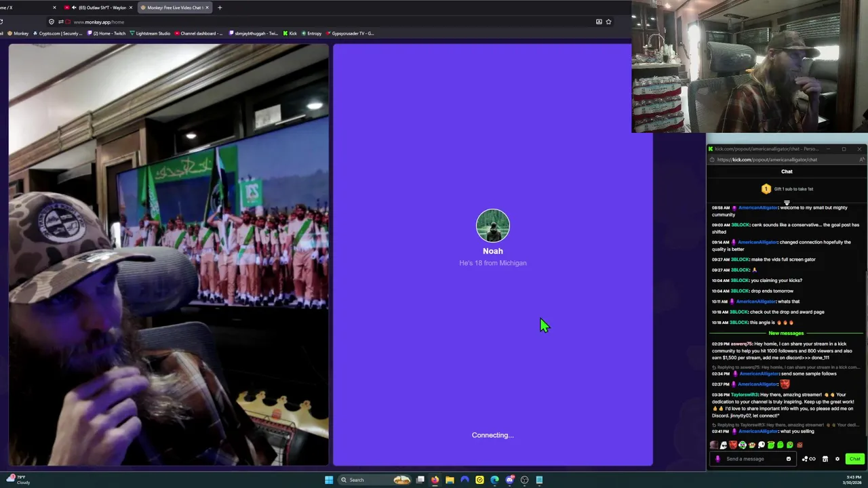This screenshot has width=868, height=488.
Task: Click "Gift 1 sub to take 1st"
Action: click(x=793, y=189)
